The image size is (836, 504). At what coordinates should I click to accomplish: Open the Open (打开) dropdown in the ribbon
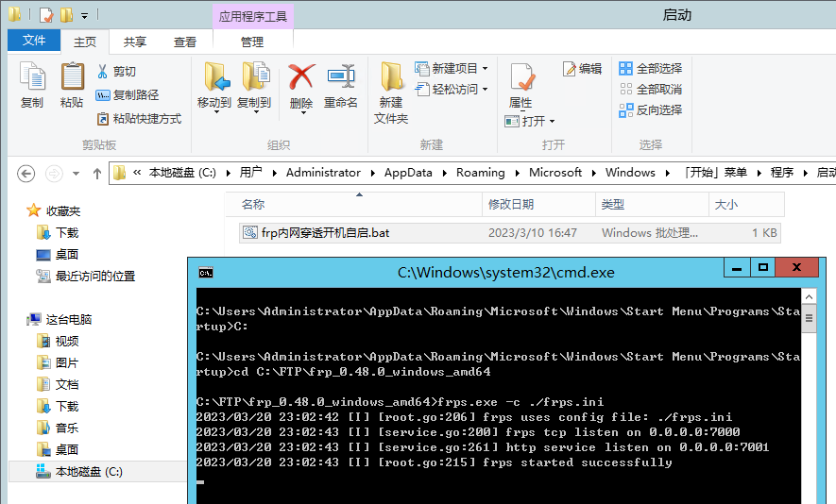click(x=530, y=121)
